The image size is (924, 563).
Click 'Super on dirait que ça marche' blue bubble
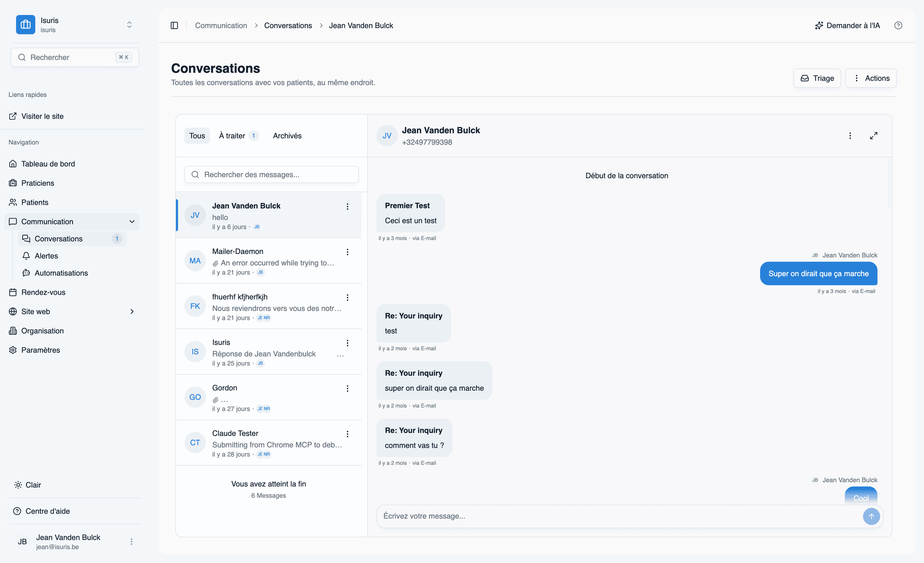(x=819, y=273)
